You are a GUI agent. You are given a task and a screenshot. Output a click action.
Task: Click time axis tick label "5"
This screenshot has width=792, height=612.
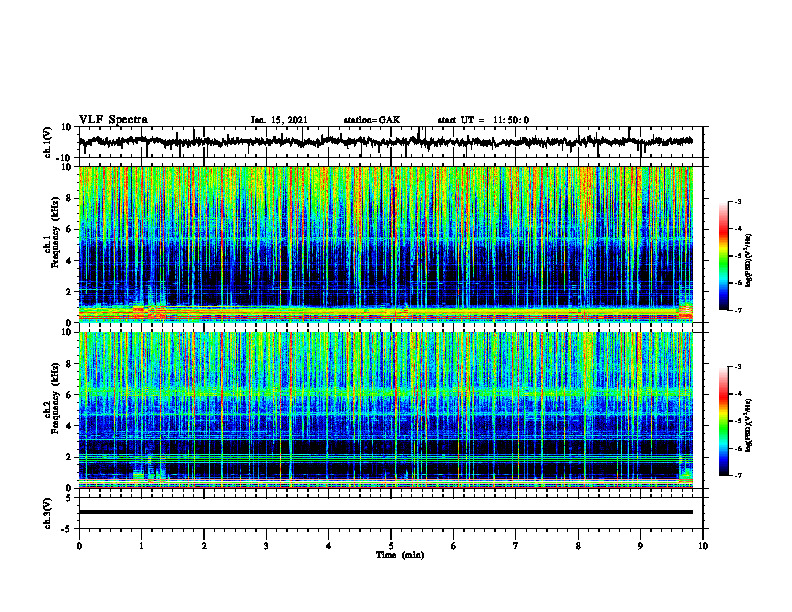coord(390,546)
